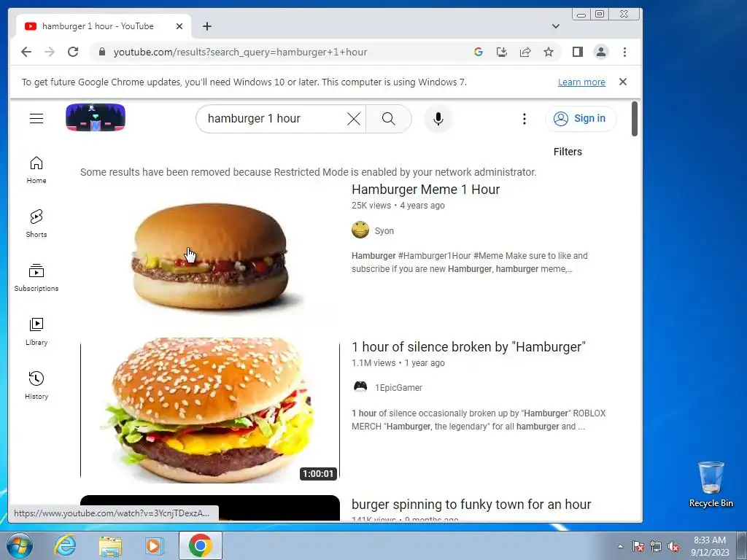Open the Chrome three-dot menu

pos(624,52)
